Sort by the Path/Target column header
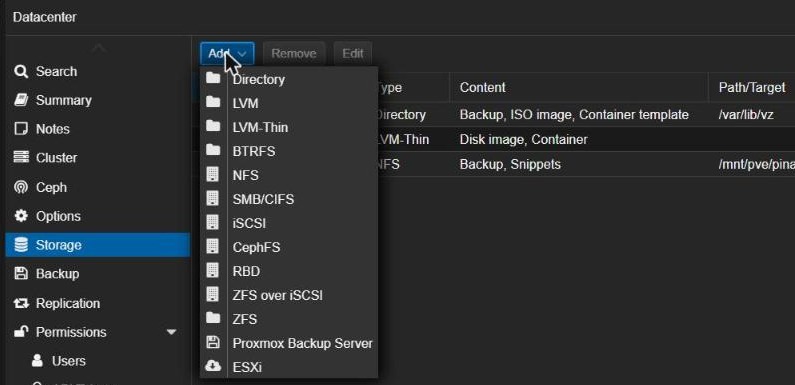The image size is (795, 385). tap(752, 87)
